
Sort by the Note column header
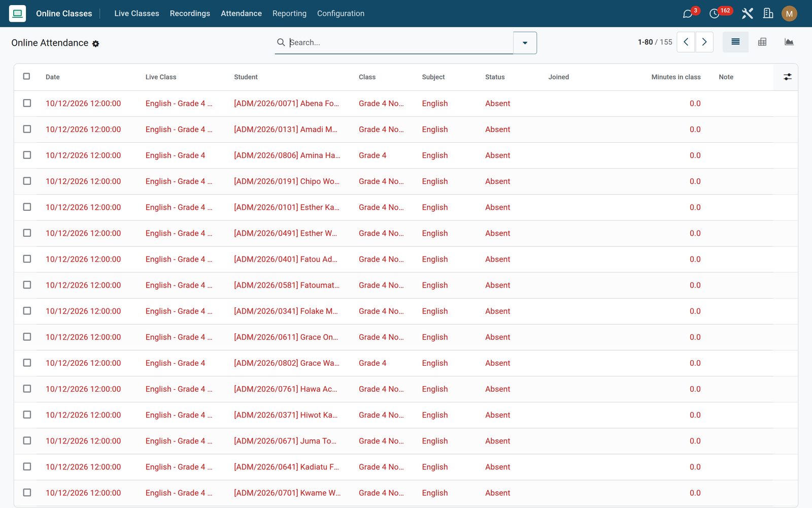pos(726,77)
